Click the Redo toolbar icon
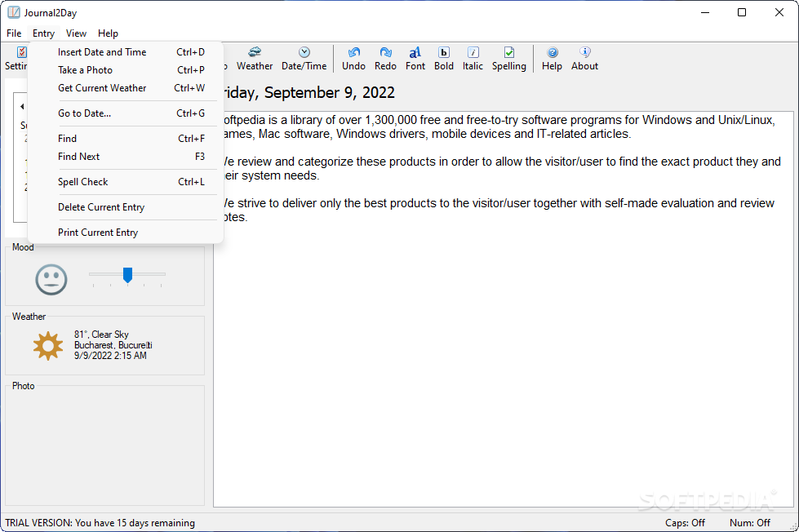799x532 pixels. click(x=385, y=59)
